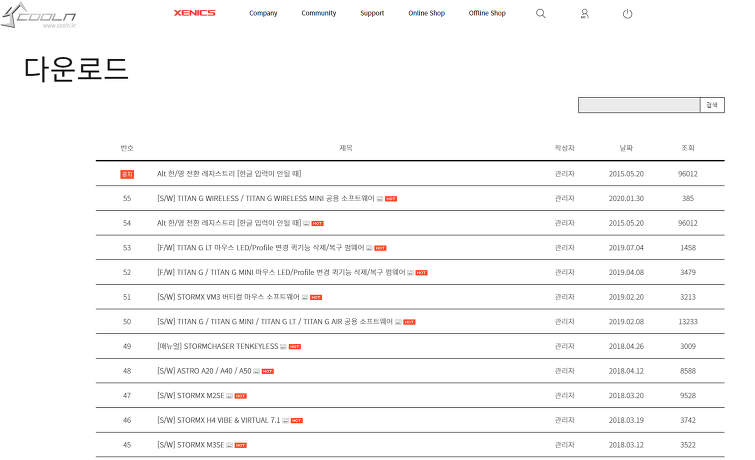Open the Community menu

(x=319, y=13)
